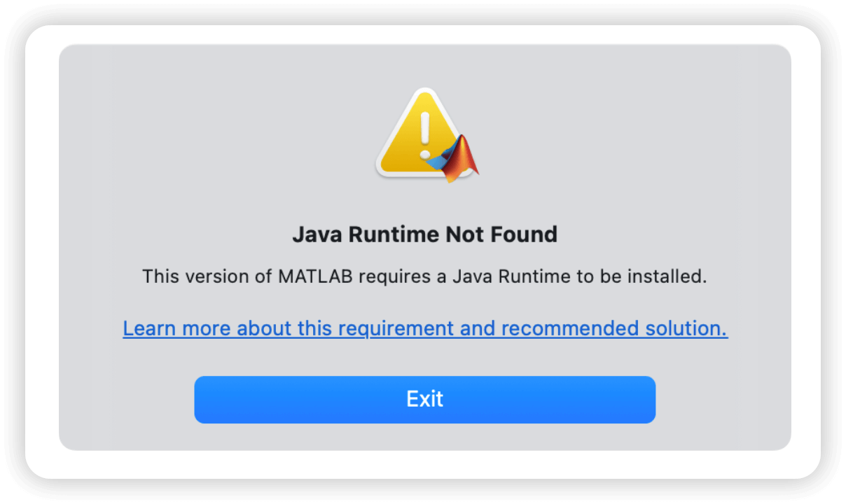Click the left edge of Exit button
The width and height of the screenshot is (846, 504).
(x=198, y=400)
